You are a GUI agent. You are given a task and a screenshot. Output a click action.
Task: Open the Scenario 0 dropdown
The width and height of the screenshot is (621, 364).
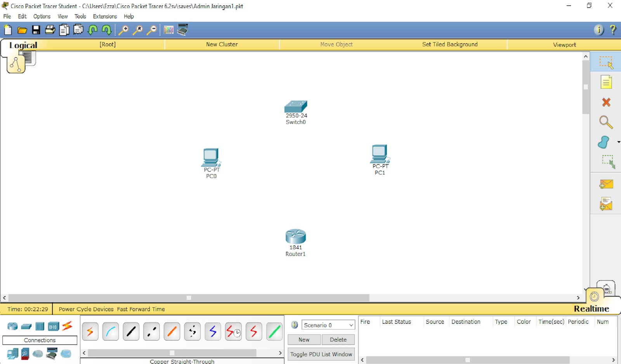(x=328, y=325)
